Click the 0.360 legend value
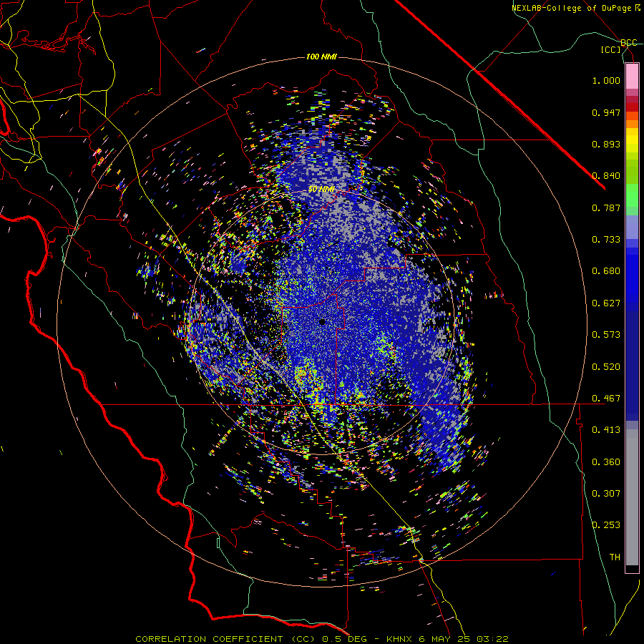This screenshot has width=644, height=644. coord(606,462)
